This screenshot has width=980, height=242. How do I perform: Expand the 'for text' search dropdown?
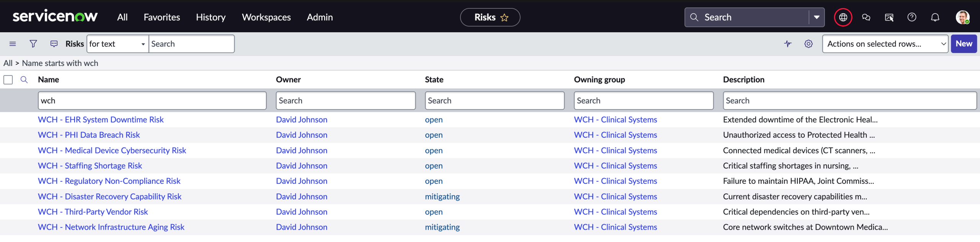coord(118,44)
